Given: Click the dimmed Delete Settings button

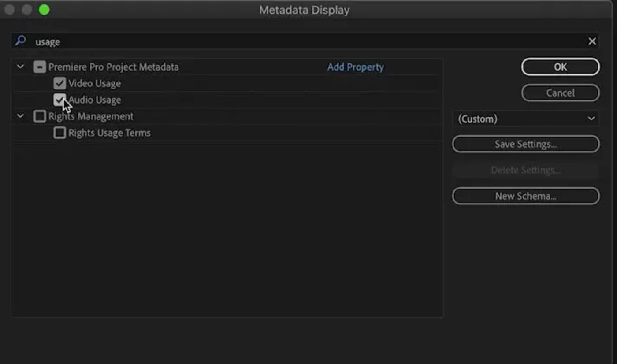Looking at the screenshot, I should [x=525, y=170].
